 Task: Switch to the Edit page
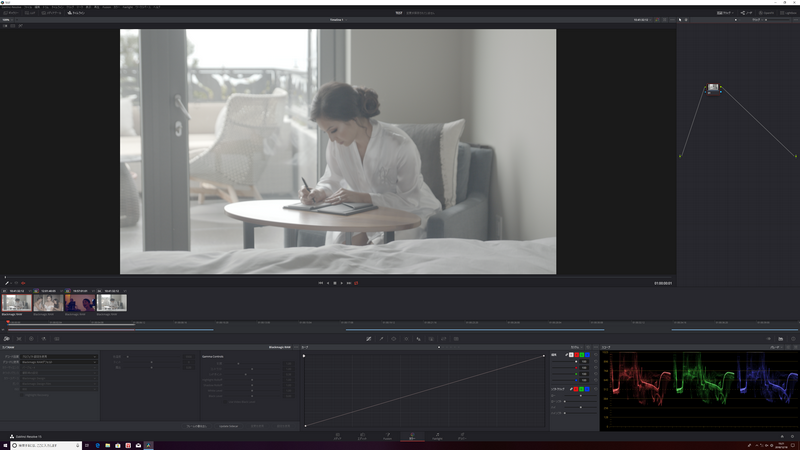tap(362, 436)
